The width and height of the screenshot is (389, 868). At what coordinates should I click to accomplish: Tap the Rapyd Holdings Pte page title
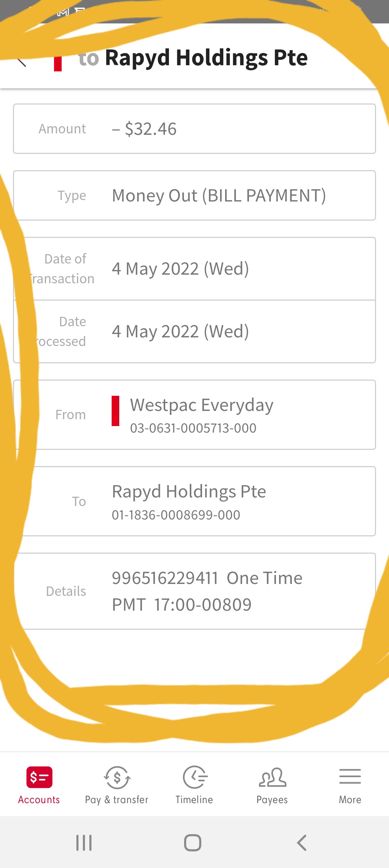(x=206, y=58)
